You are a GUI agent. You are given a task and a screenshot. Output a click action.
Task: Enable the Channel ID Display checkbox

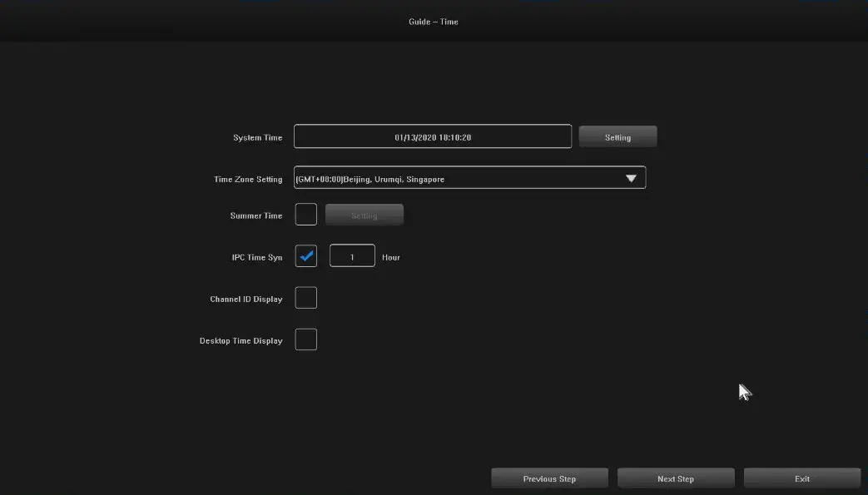click(306, 298)
